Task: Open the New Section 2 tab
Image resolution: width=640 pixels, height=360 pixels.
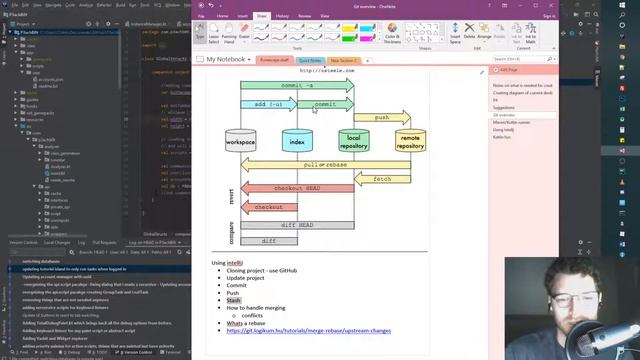Action: [344, 60]
